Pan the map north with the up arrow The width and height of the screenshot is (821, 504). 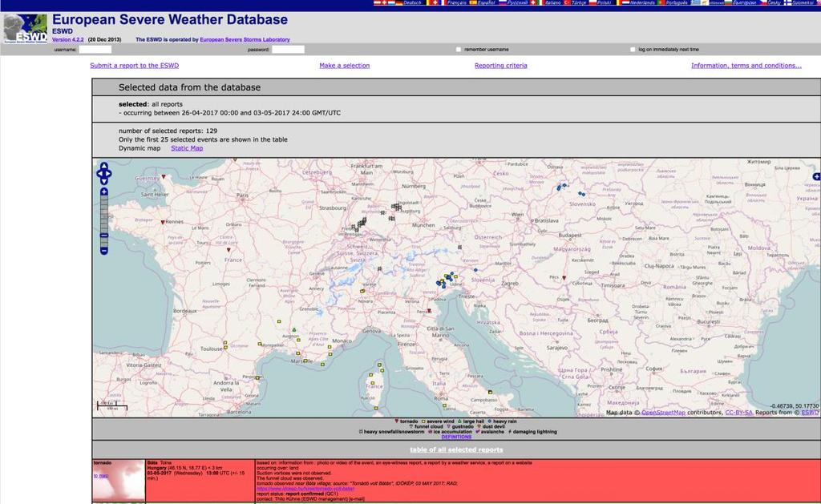(103, 167)
